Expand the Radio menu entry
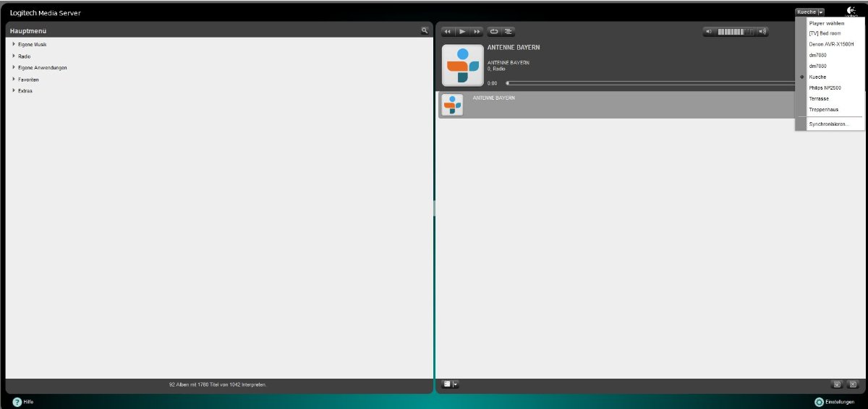The image size is (868, 409). click(14, 56)
